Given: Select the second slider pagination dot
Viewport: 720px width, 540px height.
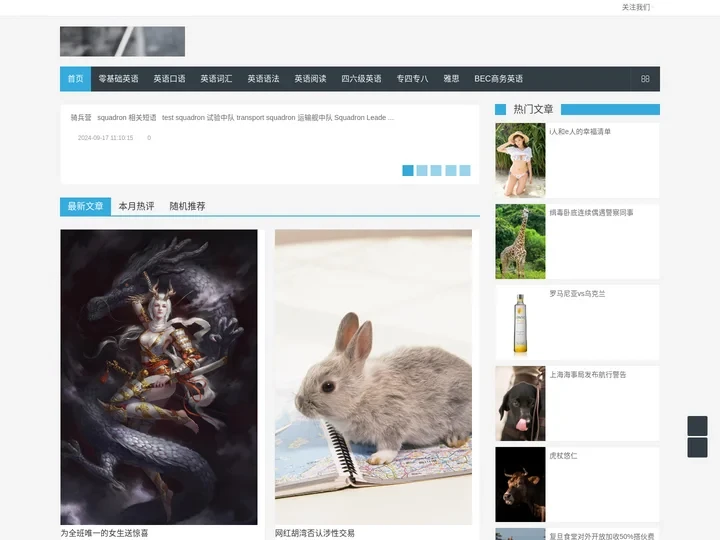Looking at the screenshot, I should 422,170.
